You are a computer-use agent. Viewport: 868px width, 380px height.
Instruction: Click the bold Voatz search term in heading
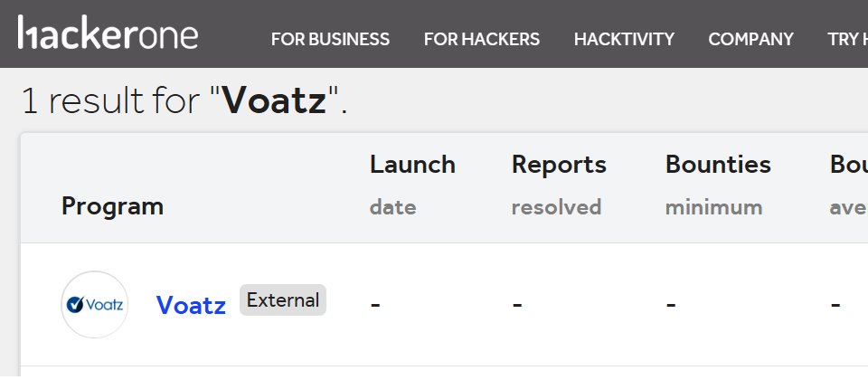tap(275, 100)
